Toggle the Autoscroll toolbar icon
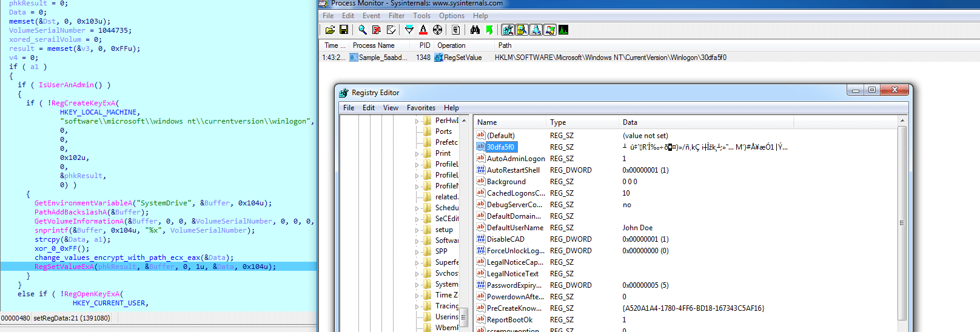The image size is (980, 332). click(x=377, y=30)
